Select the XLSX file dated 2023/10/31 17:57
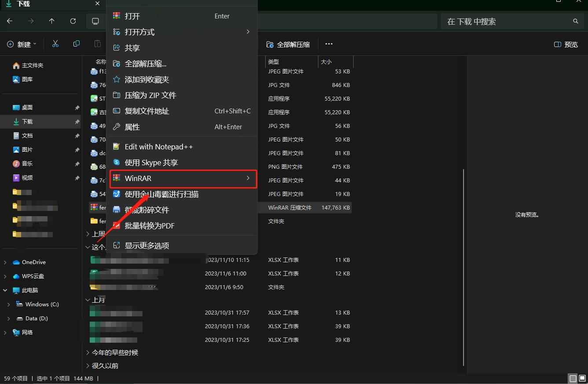Image resolution: width=588 pixels, height=384 pixels. (220, 313)
